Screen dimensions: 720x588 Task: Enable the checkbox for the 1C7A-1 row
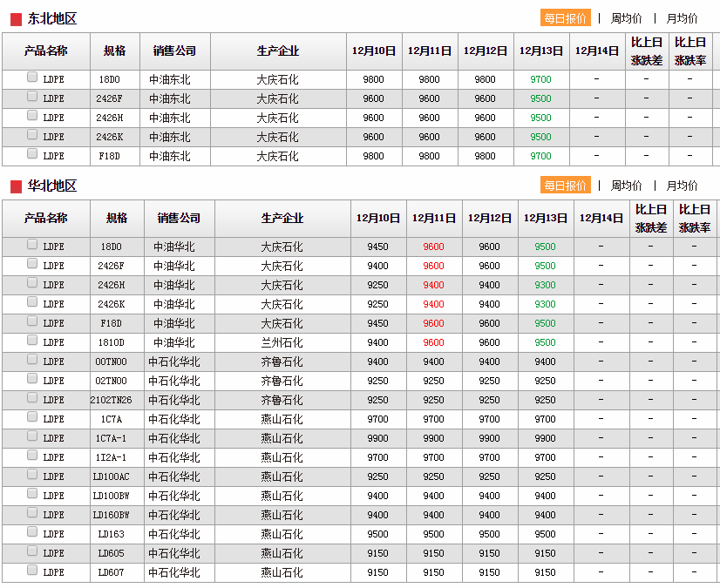[x=32, y=436]
